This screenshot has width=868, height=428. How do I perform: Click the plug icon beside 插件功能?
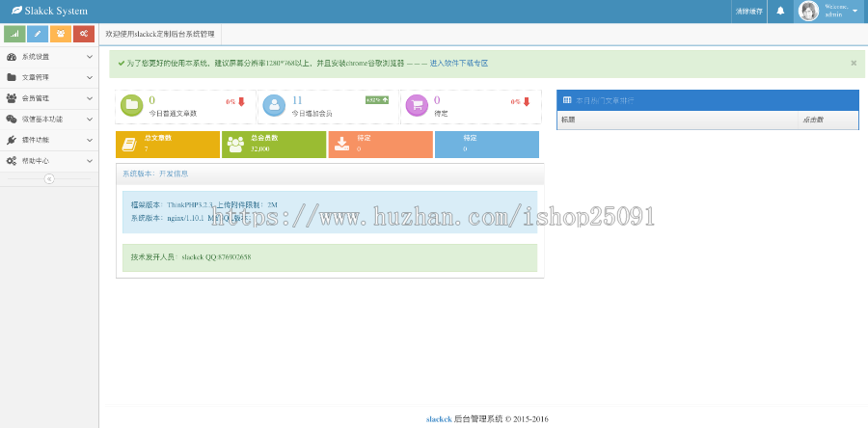(x=11, y=140)
